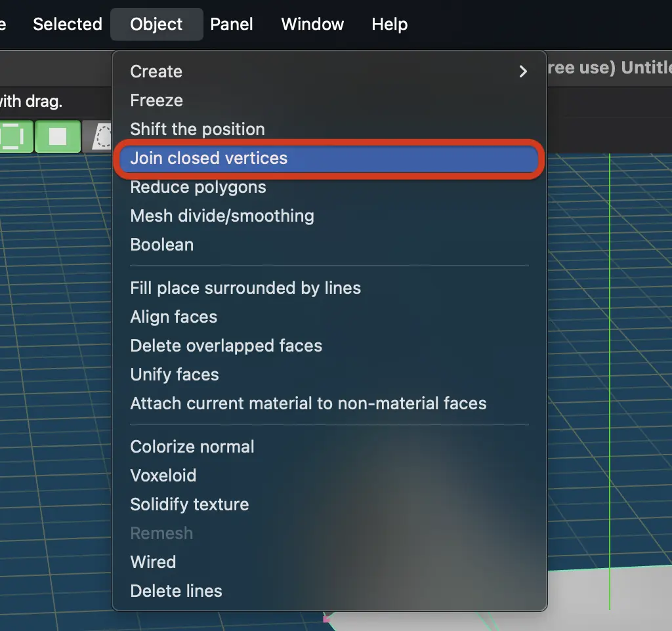Open the Help menu
The image size is (672, 631).
[x=389, y=24]
